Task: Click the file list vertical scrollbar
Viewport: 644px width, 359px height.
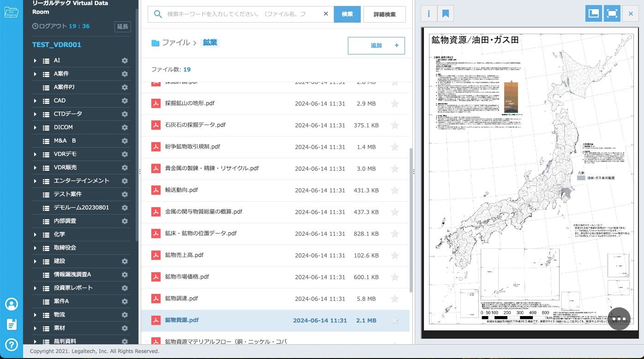Action: (x=411, y=220)
